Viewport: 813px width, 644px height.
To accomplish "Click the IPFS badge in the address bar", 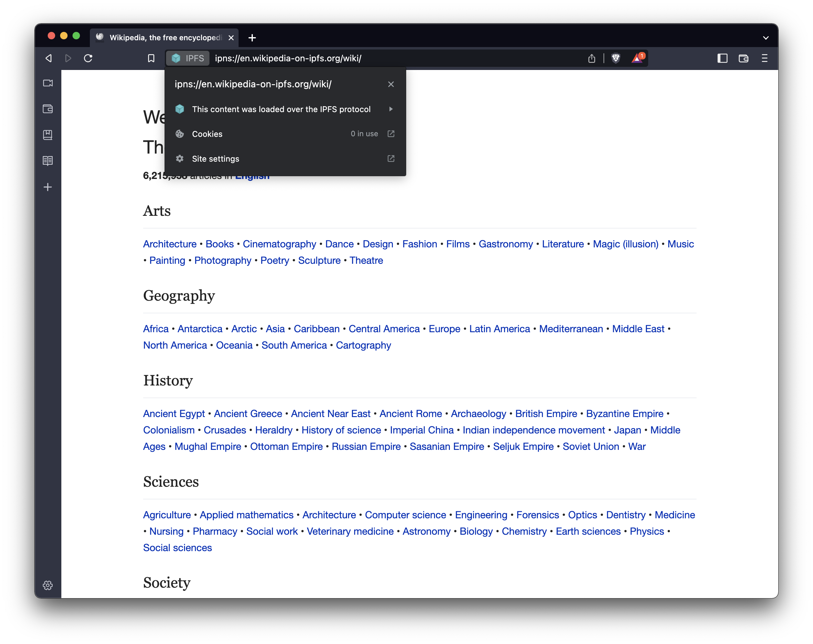I will tap(187, 58).
